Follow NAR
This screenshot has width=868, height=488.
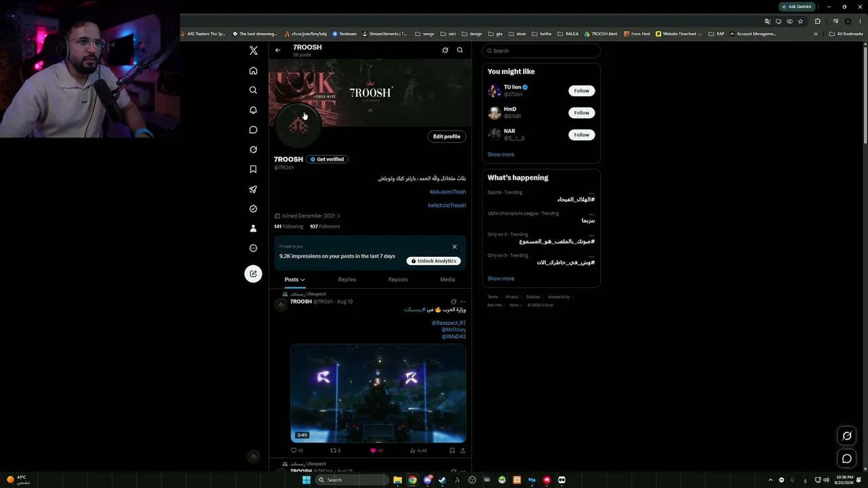click(582, 135)
